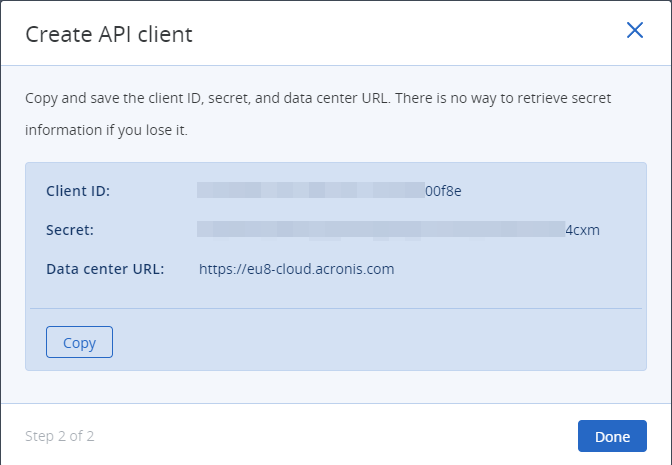Screen dimensions: 672x465
Task: Click the 'Create API client' dialog title
Action: point(109,35)
